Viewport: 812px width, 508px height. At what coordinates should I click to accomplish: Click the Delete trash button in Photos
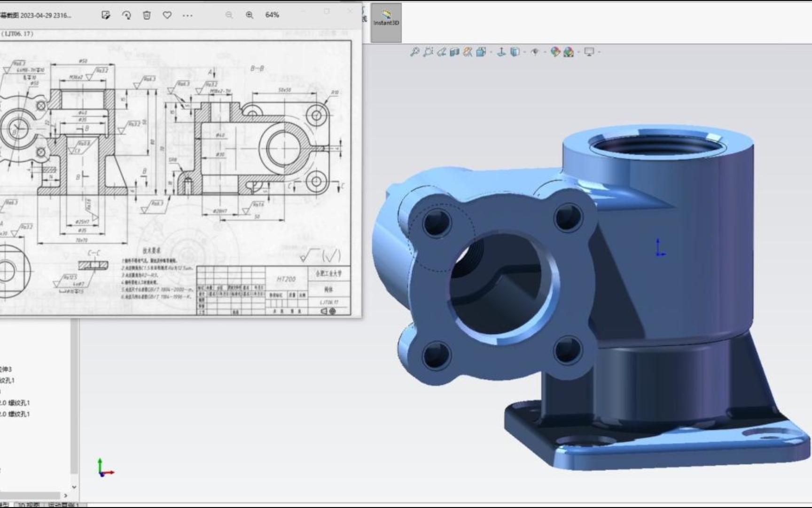(x=147, y=15)
